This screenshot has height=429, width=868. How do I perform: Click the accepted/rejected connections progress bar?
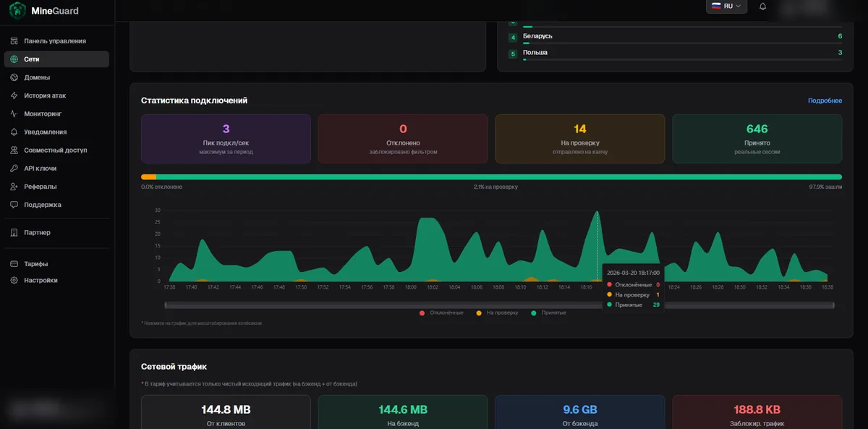[x=492, y=177]
